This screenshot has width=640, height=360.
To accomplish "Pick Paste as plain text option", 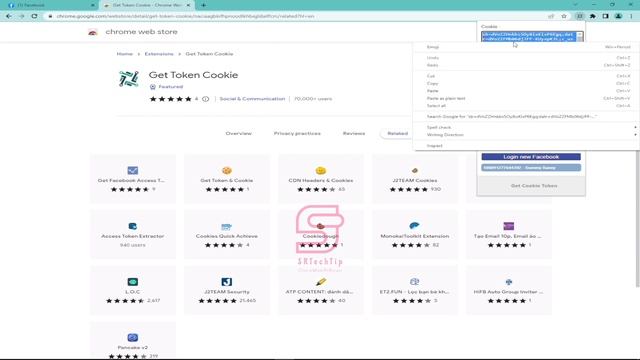I will tap(527, 98).
